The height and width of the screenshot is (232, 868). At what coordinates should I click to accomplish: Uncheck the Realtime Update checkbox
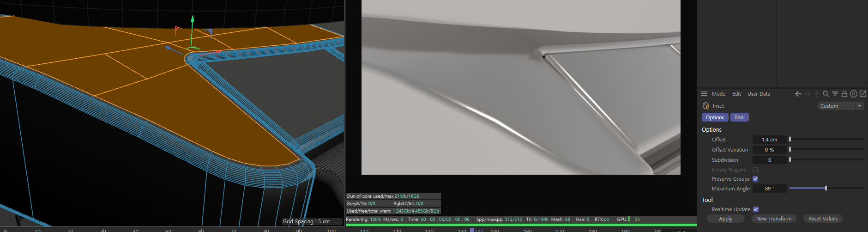(756, 209)
